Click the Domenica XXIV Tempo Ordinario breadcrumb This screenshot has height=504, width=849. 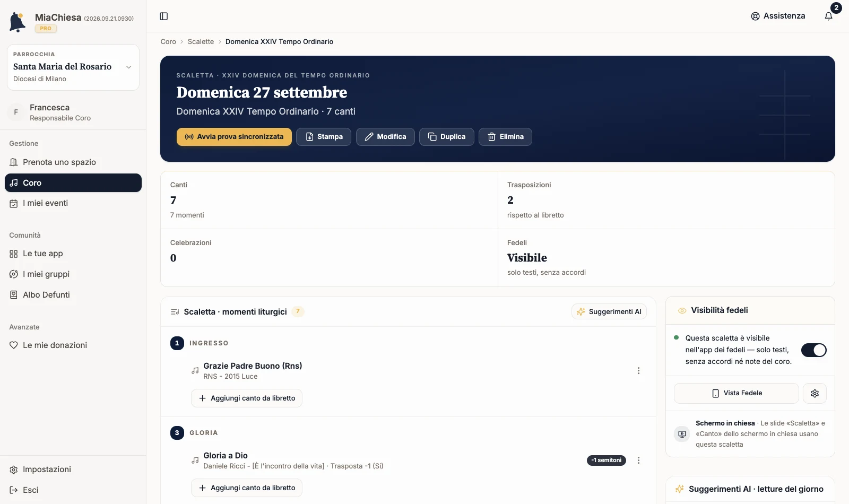(279, 42)
